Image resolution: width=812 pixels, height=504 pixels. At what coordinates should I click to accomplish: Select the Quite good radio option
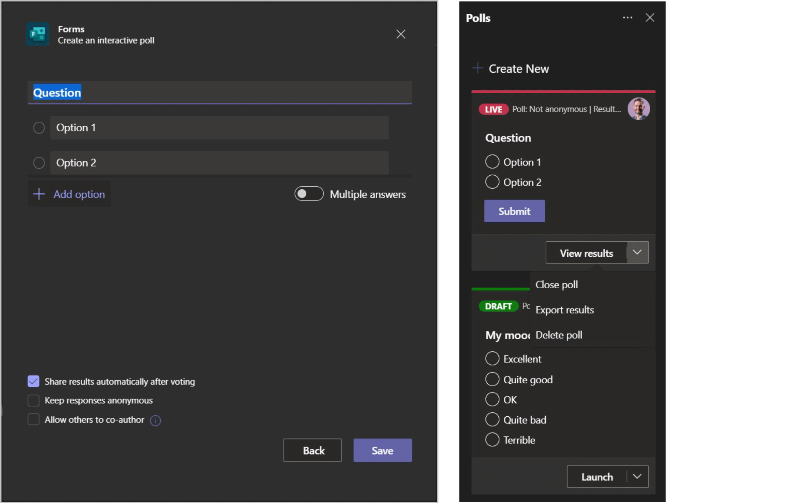(x=492, y=379)
